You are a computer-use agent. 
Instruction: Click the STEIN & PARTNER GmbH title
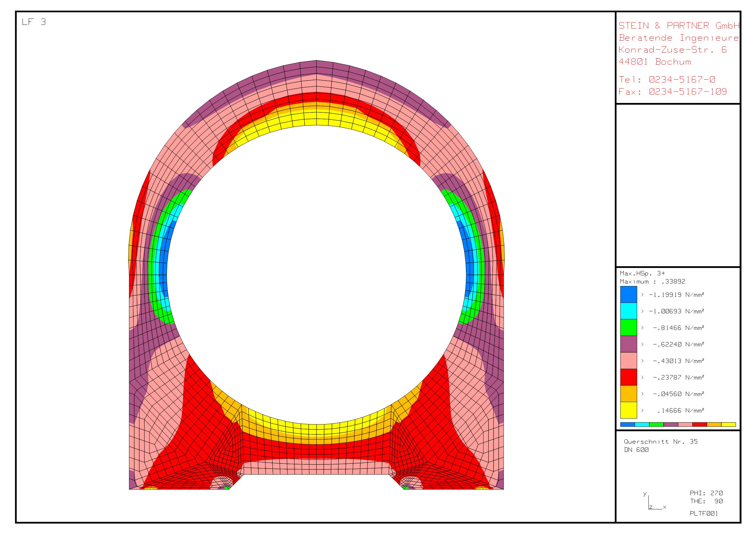(679, 26)
